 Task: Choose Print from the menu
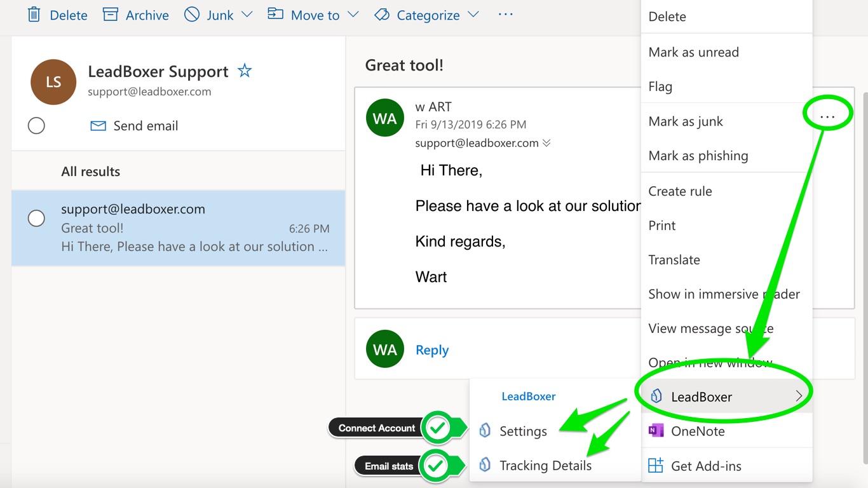(727, 226)
